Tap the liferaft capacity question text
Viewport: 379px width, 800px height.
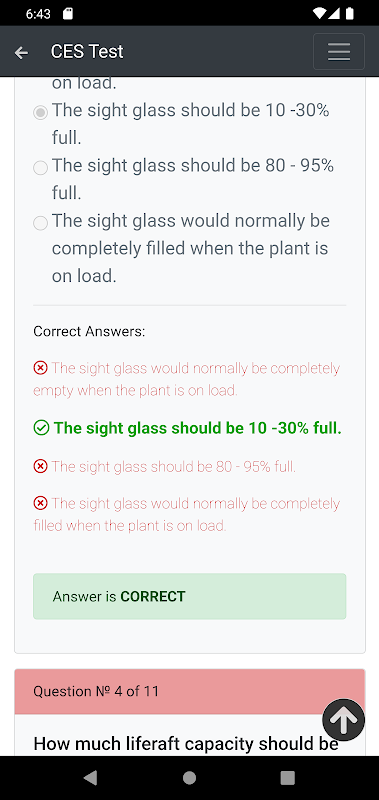click(x=186, y=744)
